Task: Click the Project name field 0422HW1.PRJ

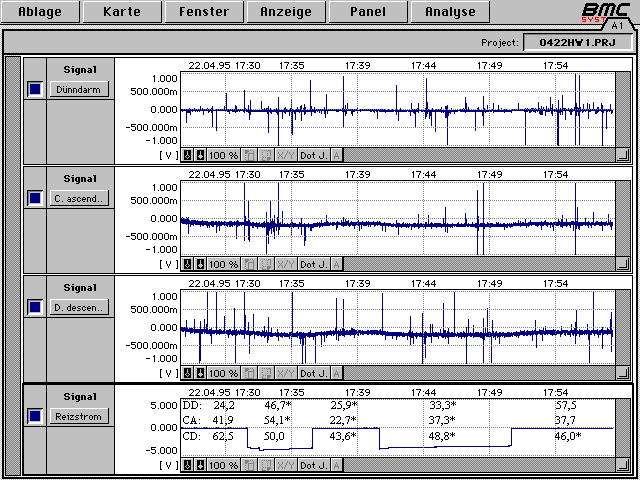Action: click(577, 43)
